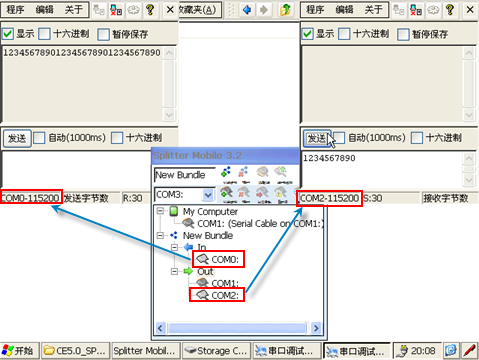This screenshot has height=360, width=479.
Task: Open help question mark in the COM2 window
Action: point(450,10)
